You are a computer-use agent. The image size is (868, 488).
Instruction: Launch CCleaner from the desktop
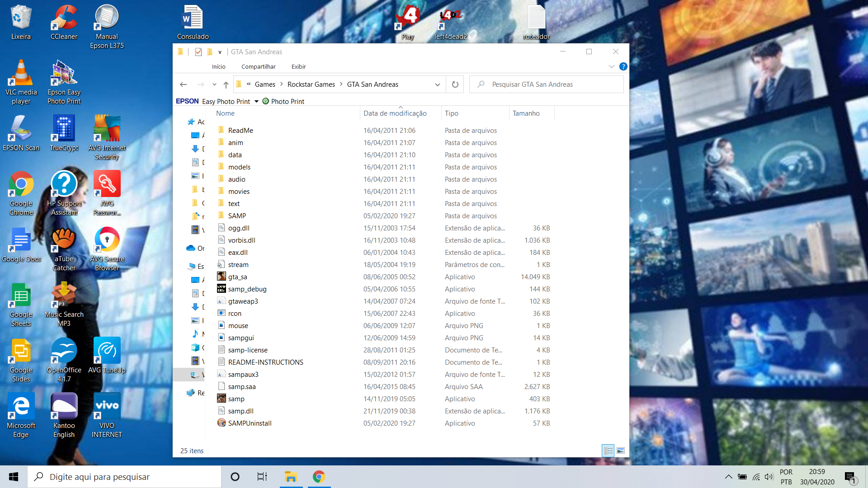point(64,23)
